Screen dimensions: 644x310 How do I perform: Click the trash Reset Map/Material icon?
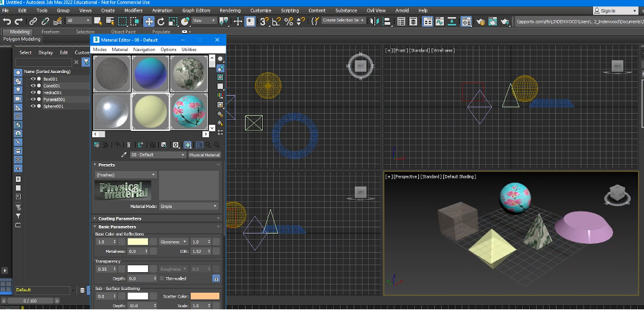click(x=129, y=145)
